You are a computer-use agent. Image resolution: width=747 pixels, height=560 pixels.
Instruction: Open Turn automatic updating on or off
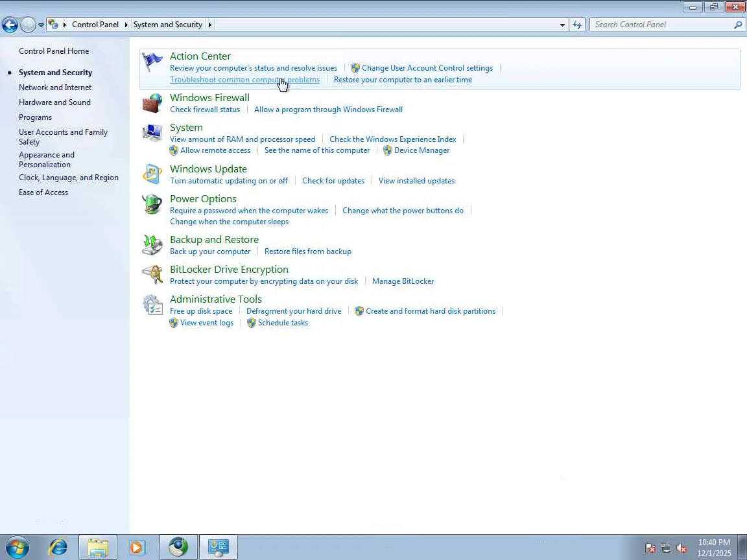tap(229, 180)
